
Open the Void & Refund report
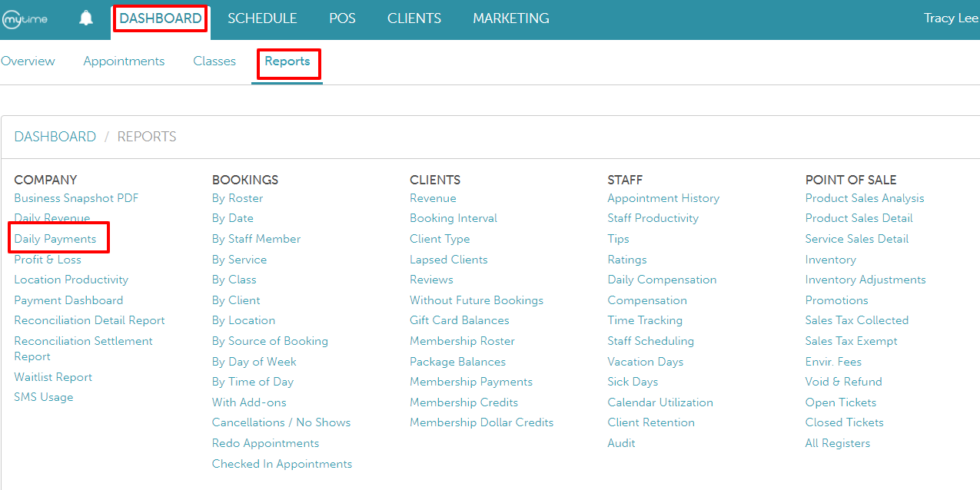(x=844, y=382)
